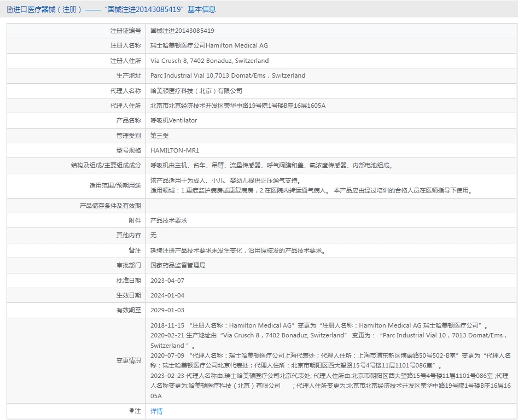This screenshot has width=518, height=420.
Task: Select the 2018-11-15 change record line
Action: (x=320, y=325)
